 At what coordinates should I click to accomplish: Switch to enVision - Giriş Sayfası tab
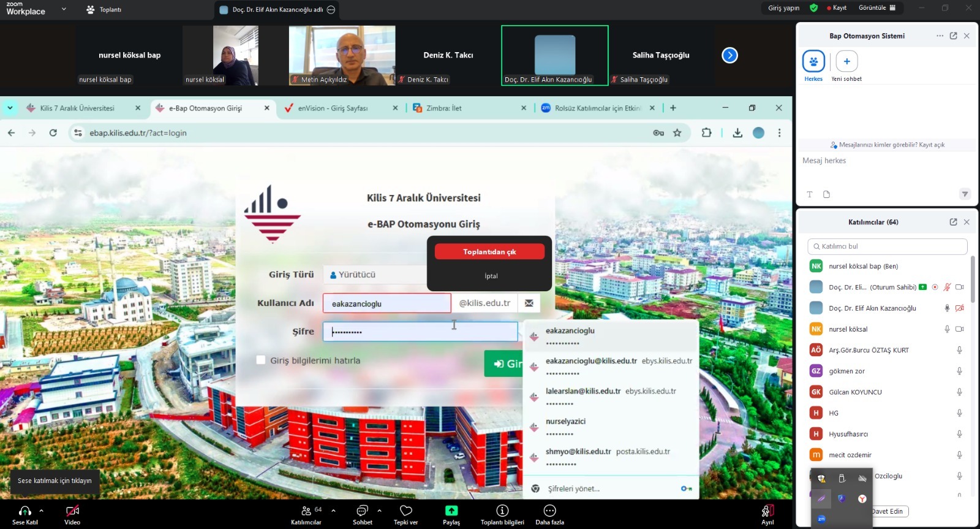[333, 108]
